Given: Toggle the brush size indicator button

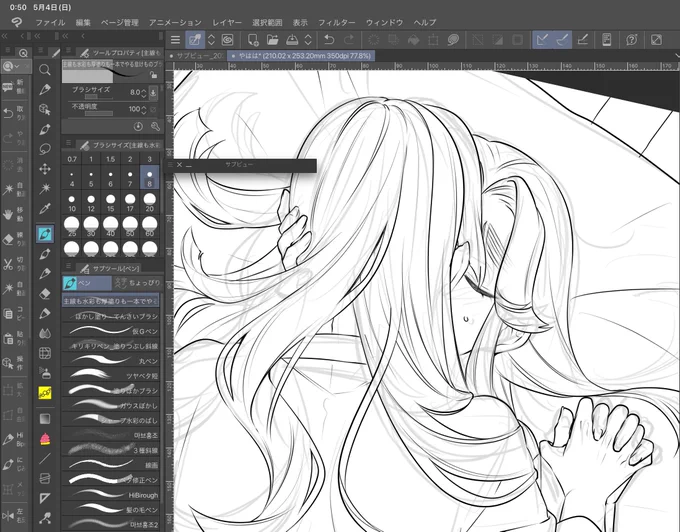Looking at the screenshot, I should point(153,92).
